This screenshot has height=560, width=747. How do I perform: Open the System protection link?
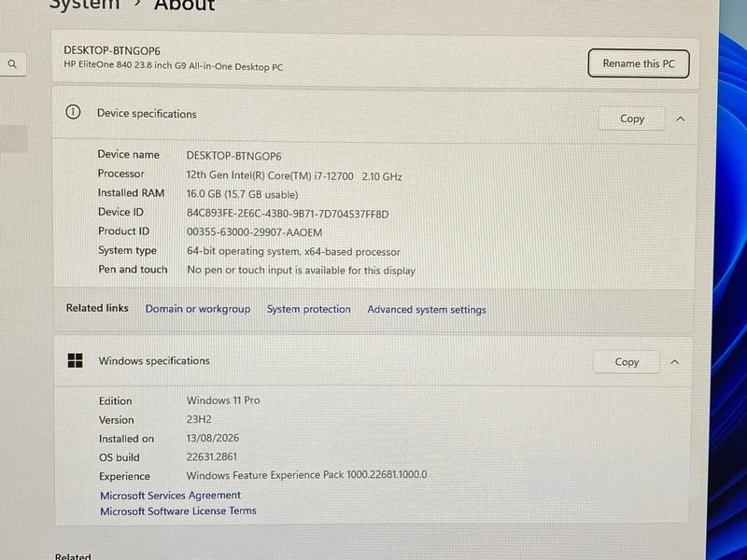tap(309, 309)
